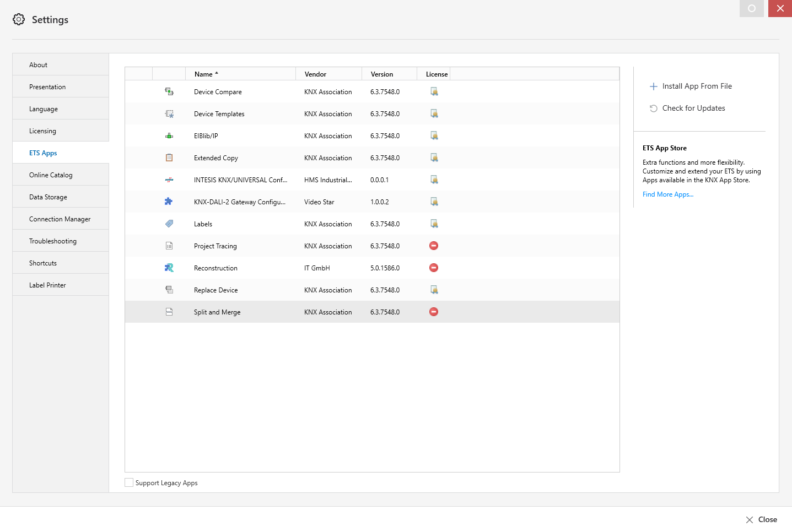
Task: Enable the Support Legacy Apps checkbox
Action: [x=129, y=482]
